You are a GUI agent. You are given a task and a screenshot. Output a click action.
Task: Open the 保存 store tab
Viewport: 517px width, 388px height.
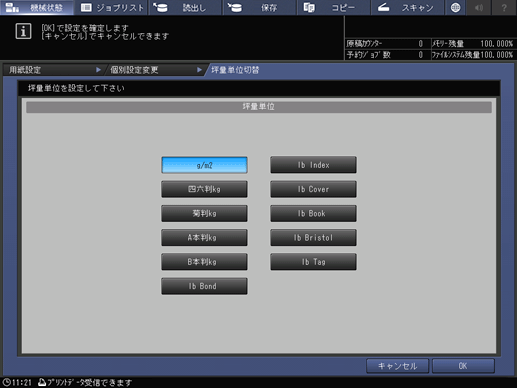pyautogui.click(x=259, y=7)
